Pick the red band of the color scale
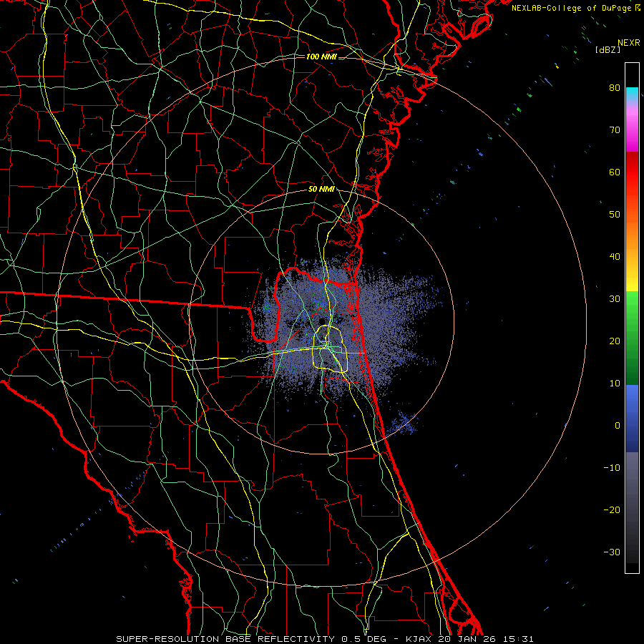644x644 pixels. tap(632, 172)
